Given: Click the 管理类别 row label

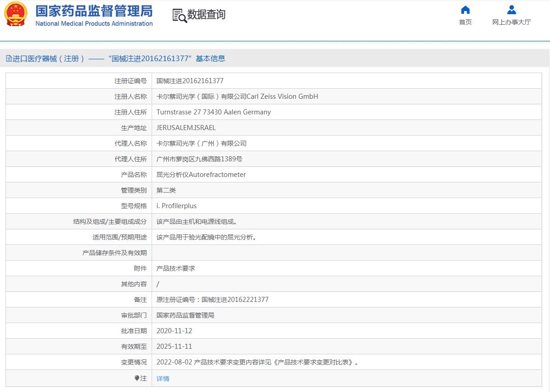Looking at the screenshot, I should (x=134, y=190).
